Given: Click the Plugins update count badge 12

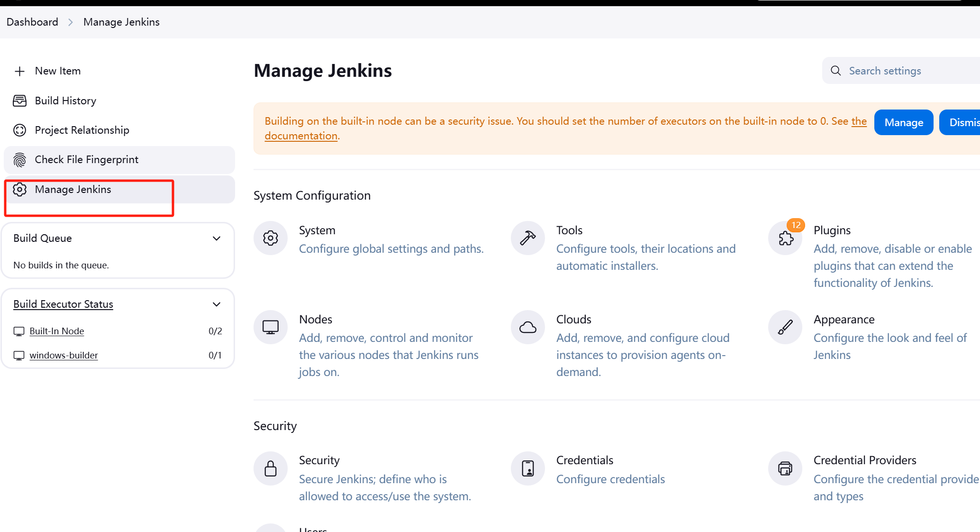Looking at the screenshot, I should point(796,225).
